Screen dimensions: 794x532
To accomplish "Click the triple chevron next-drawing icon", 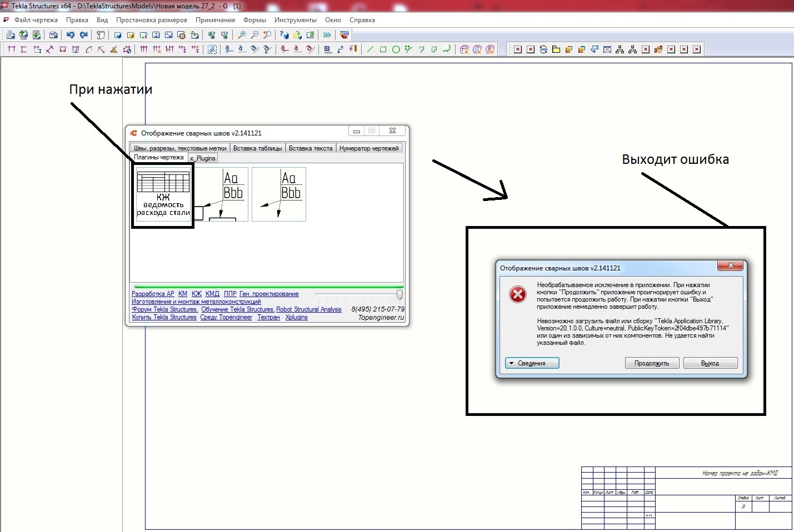I will tap(327, 35).
